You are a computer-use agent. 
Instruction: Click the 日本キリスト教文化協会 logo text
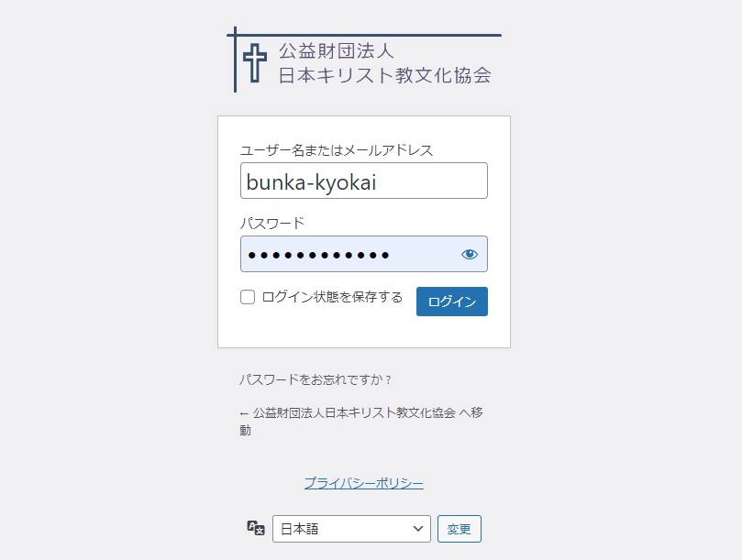(x=384, y=76)
